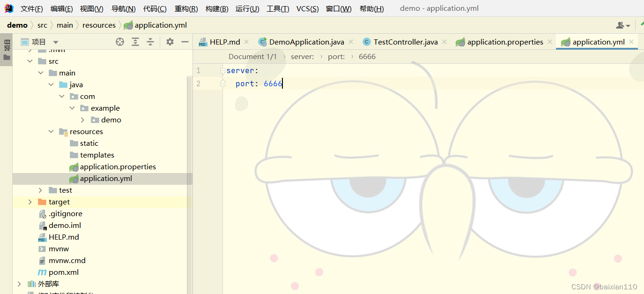Expand the target folder arrow

click(30, 202)
